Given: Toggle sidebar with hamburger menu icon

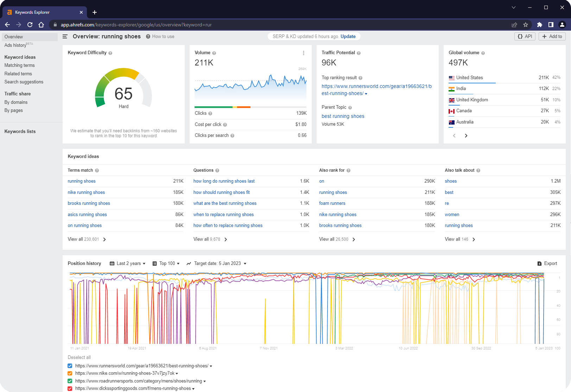Looking at the screenshot, I should point(65,37).
